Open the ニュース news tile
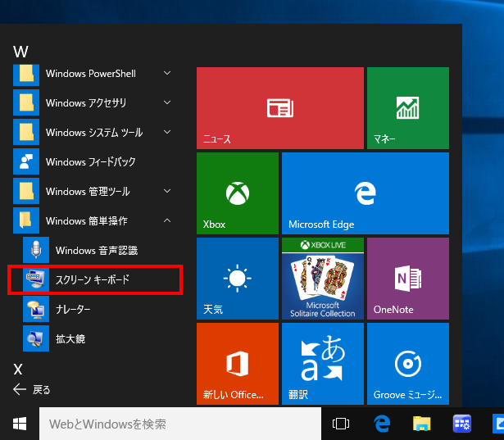This screenshot has height=440, width=504. point(280,108)
